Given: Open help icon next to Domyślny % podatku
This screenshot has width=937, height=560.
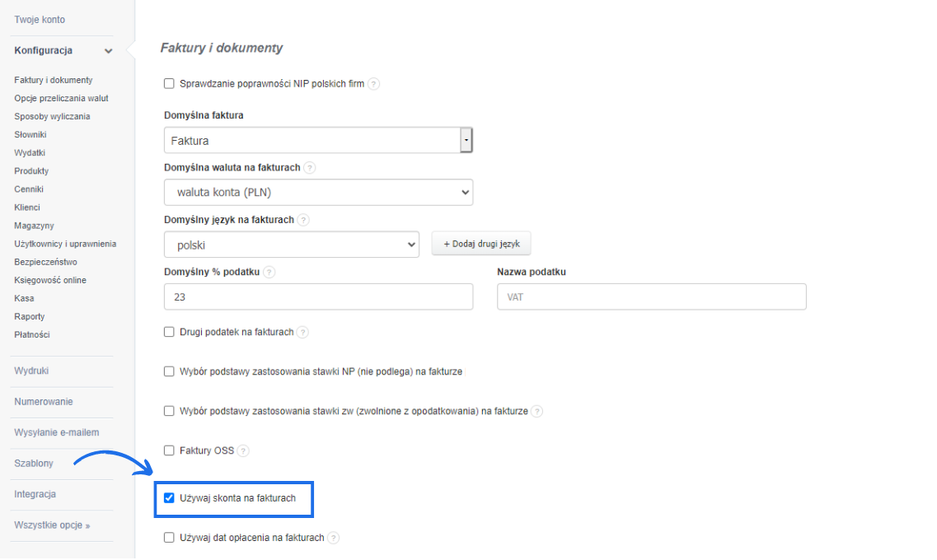Looking at the screenshot, I should point(269,273).
